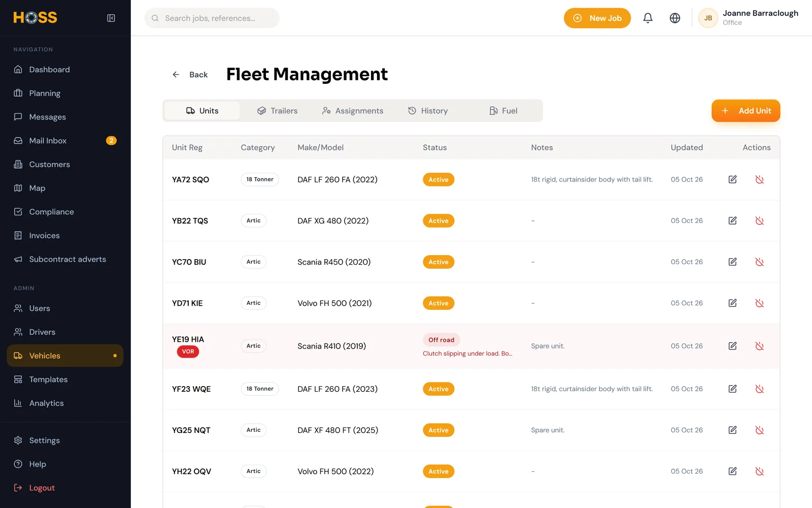Image resolution: width=812 pixels, height=508 pixels.
Task: Open Analytics page
Action: coord(65,403)
